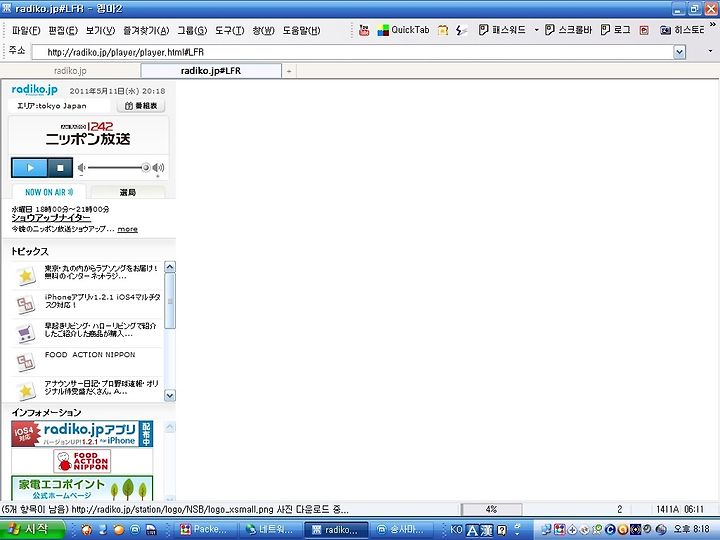Open the 패스워드 toolbar item

click(x=501, y=30)
